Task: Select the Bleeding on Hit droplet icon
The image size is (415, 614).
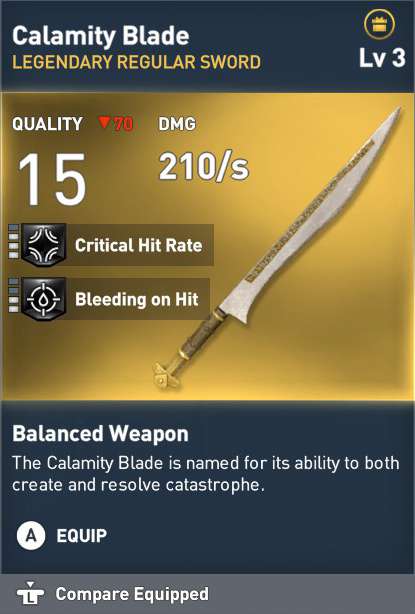Action: [x=43, y=299]
